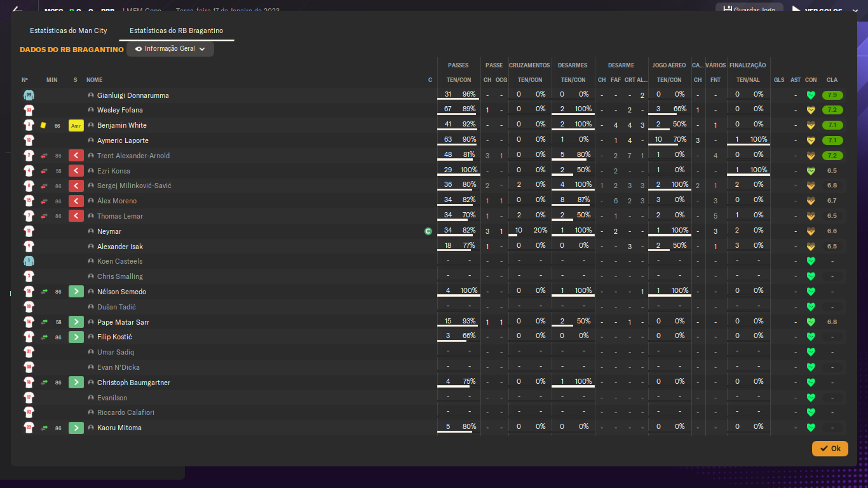Click green substituted-on arrow for Nélson Semedo
868x488 pixels.
pyautogui.click(x=76, y=292)
